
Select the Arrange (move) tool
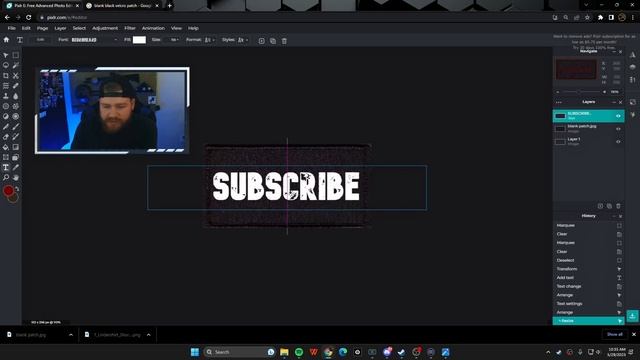coord(6,55)
